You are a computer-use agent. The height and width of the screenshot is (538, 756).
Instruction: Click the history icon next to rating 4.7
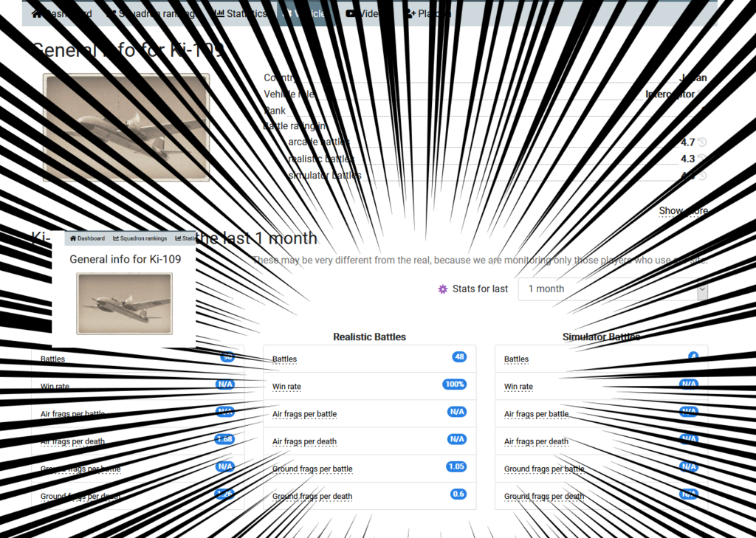(x=703, y=142)
